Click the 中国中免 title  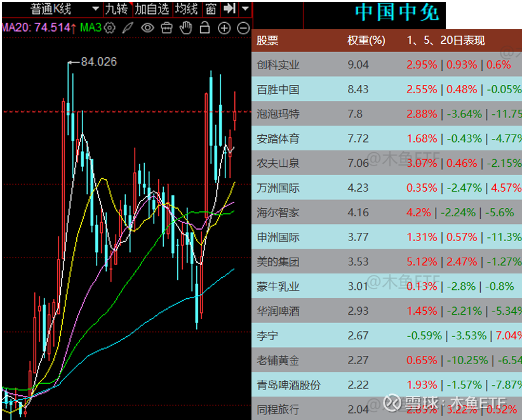(x=397, y=13)
